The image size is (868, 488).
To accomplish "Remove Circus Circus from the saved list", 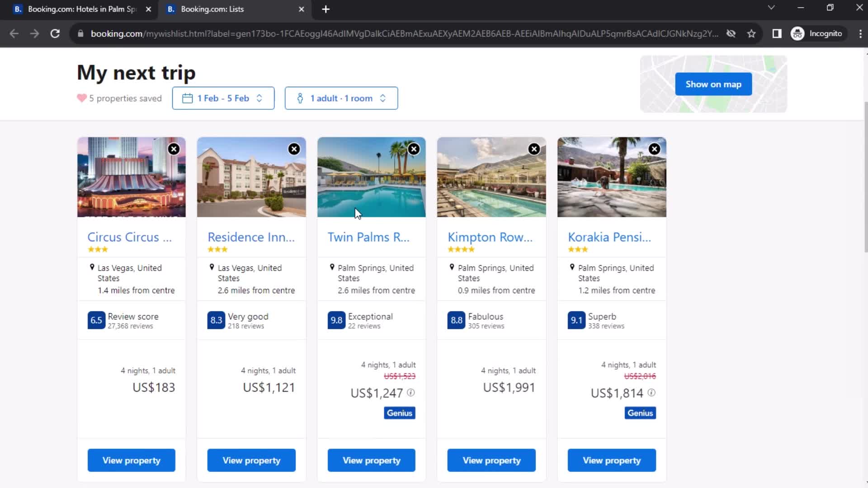I will [x=174, y=149].
